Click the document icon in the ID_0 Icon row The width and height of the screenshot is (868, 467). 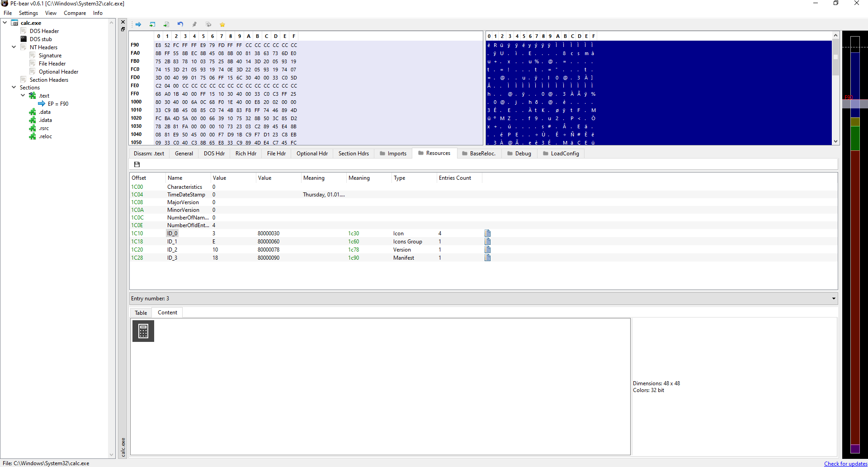coord(487,233)
